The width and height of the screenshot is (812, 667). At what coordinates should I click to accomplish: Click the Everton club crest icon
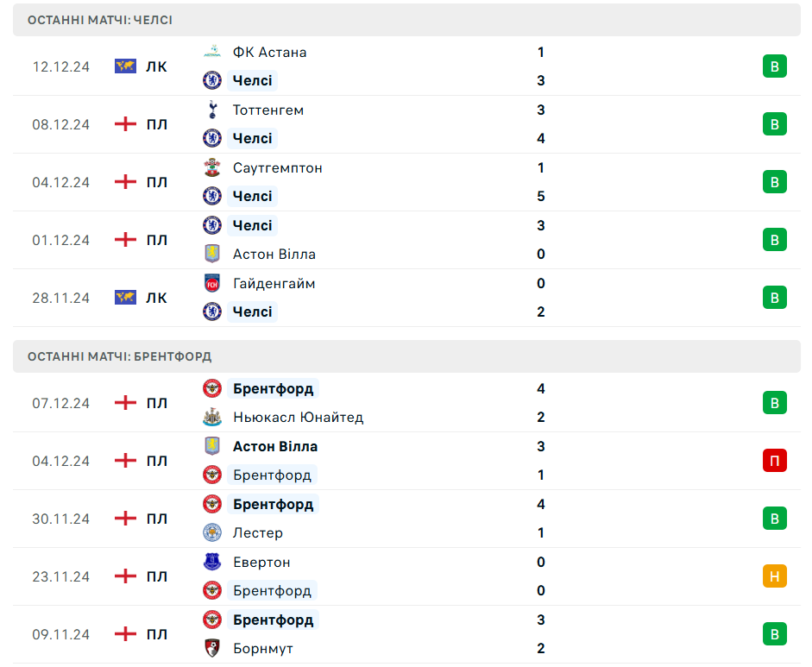212,562
